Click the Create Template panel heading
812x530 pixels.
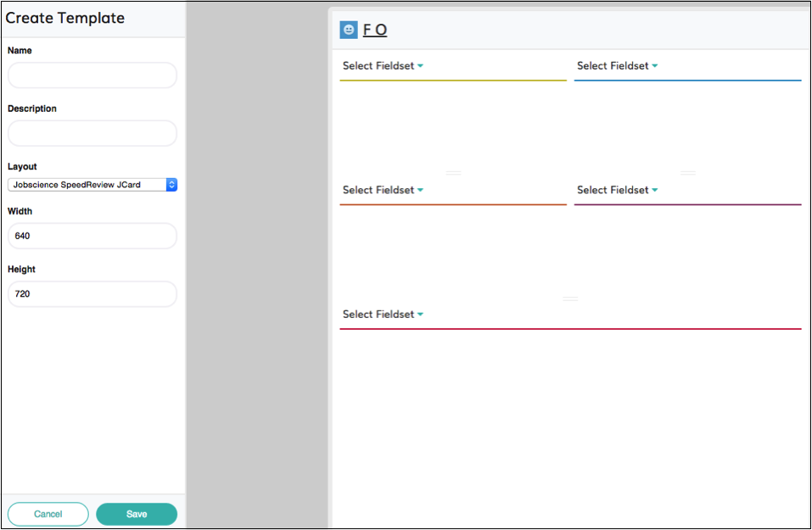(65, 18)
